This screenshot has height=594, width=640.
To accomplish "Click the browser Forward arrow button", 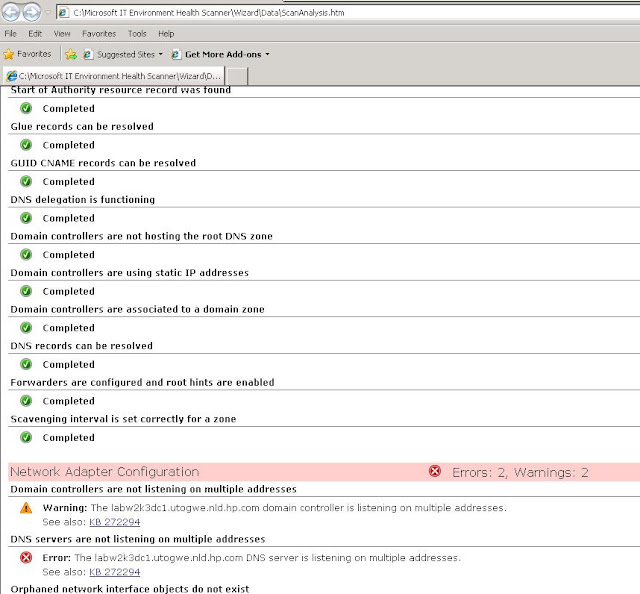I will pos(31,12).
